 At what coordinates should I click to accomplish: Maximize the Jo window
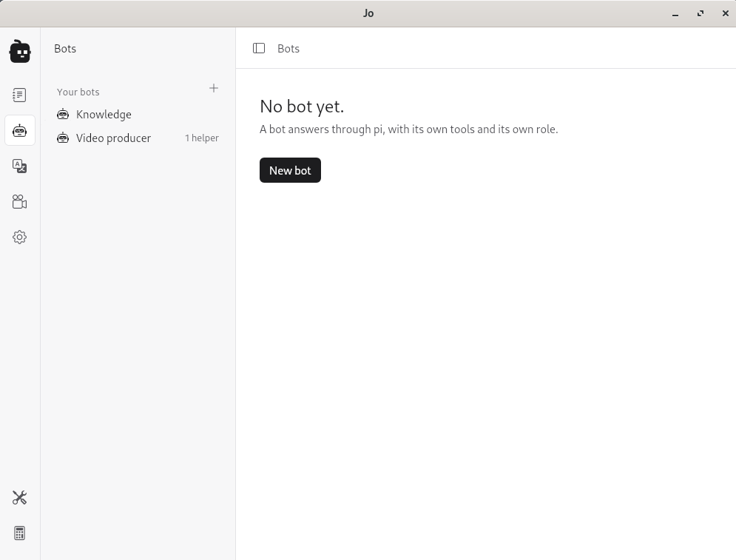[x=700, y=13]
